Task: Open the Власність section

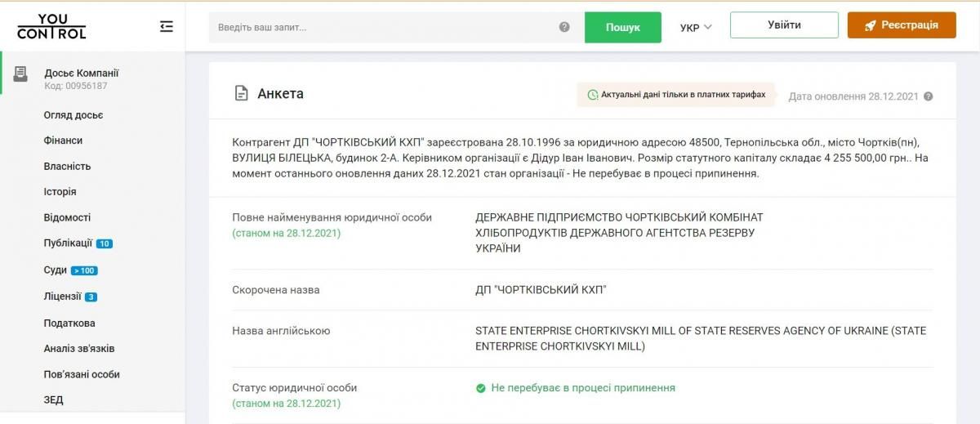Action: [67, 166]
